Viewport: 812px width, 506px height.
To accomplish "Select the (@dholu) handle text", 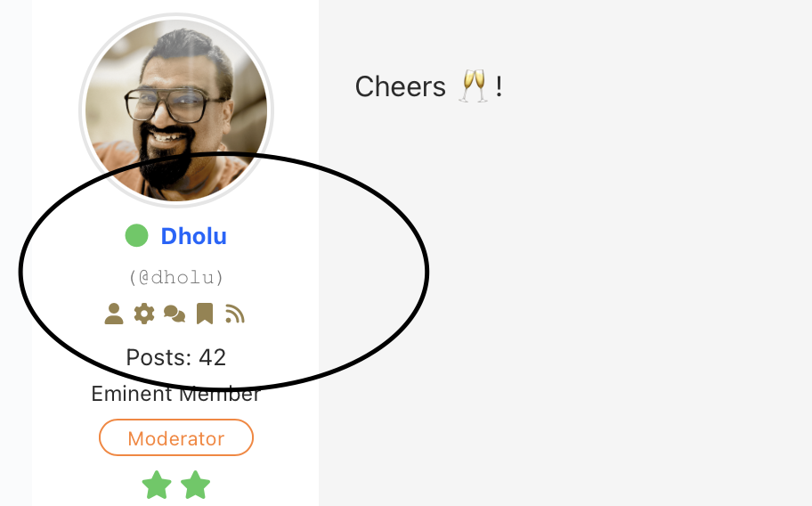I will (x=176, y=278).
